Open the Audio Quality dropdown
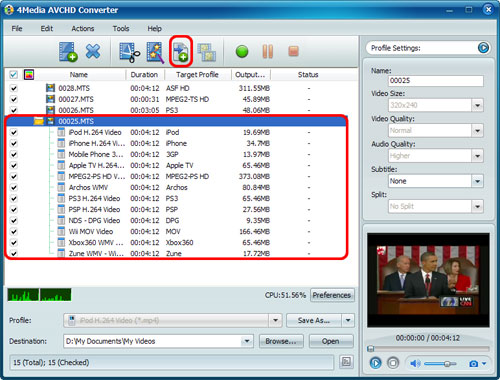Screen dimensions: 500x380 pos(477,156)
